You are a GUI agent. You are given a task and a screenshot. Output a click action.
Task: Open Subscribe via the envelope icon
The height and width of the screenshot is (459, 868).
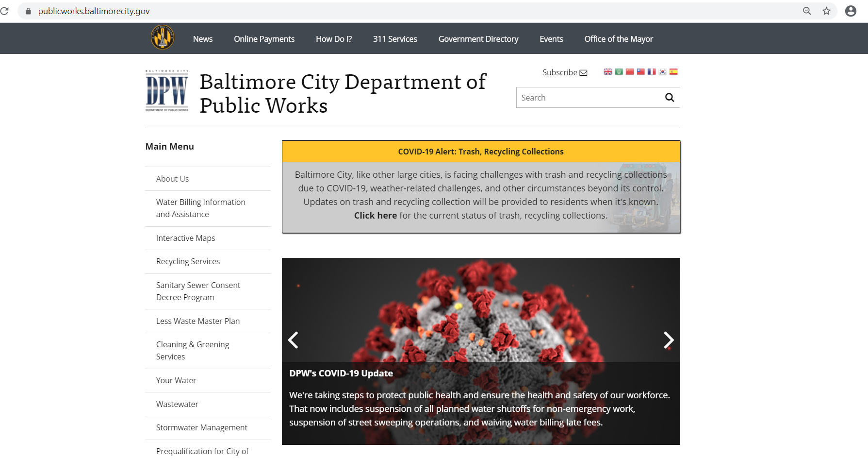coord(584,72)
